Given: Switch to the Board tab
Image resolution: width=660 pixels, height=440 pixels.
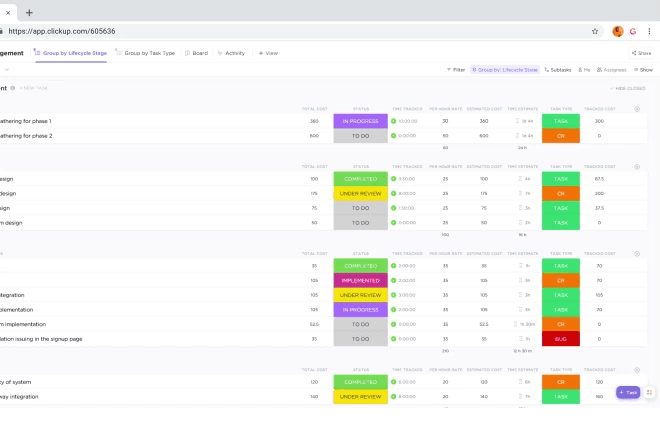Looking at the screenshot, I should pyautogui.click(x=197, y=53).
